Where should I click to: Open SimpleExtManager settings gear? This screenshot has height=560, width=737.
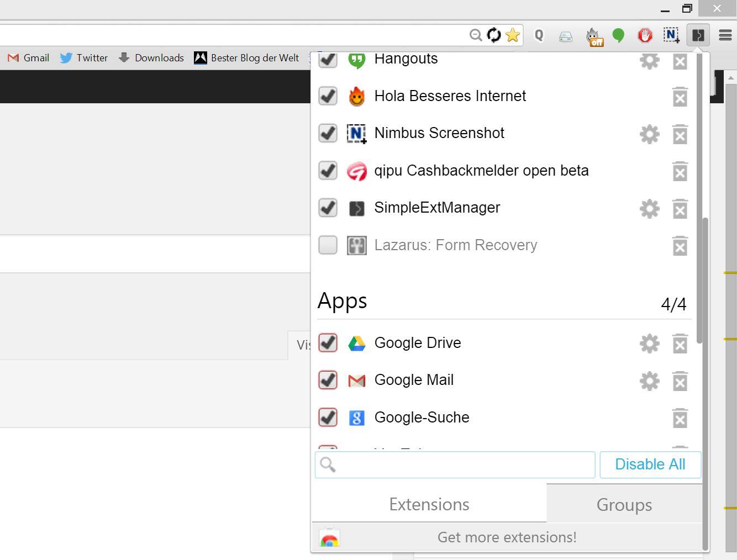[x=649, y=209]
